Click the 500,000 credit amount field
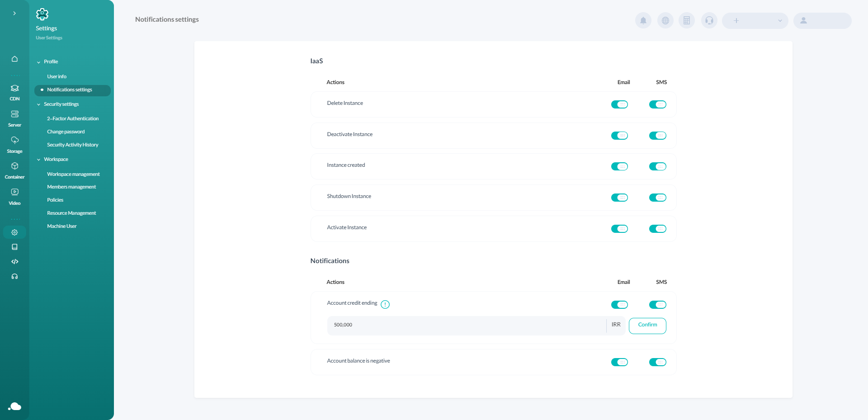The height and width of the screenshot is (420, 868). click(467, 326)
